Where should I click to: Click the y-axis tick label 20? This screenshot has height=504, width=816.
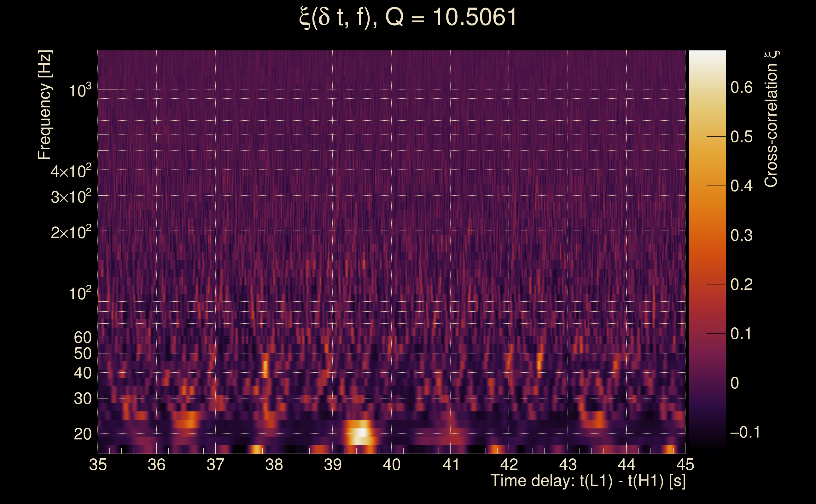[82, 434]
